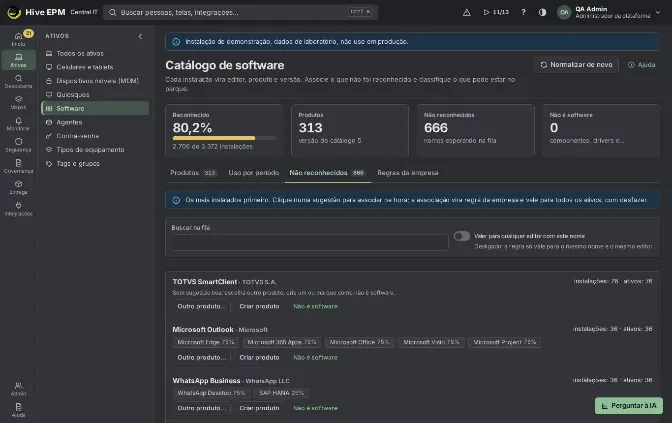Click Criar produto for Microsoft Outlook

click(x=259, y=357)
